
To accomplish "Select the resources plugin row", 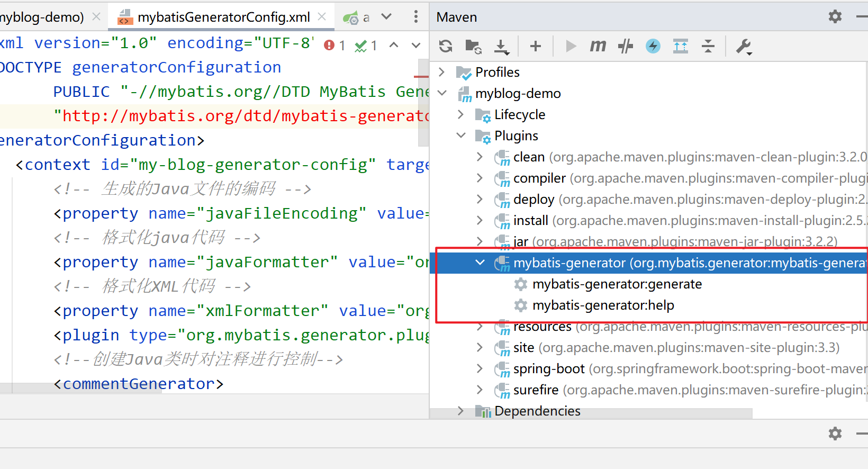I will point(649,327).
